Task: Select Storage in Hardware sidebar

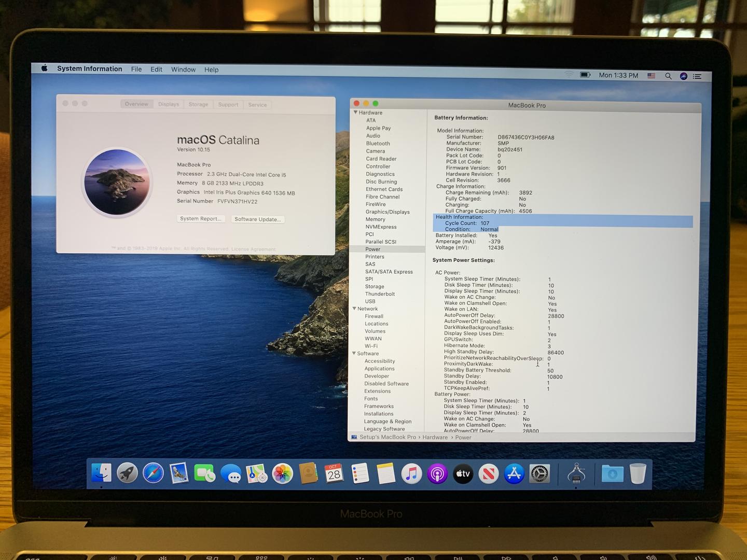Action: point(375,286)
